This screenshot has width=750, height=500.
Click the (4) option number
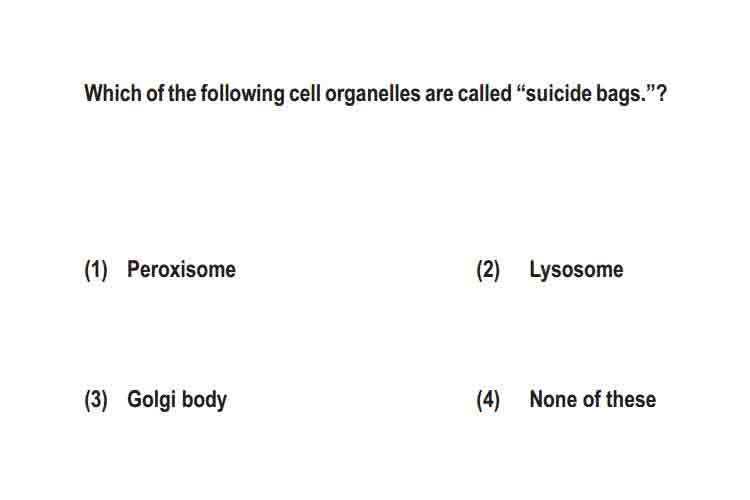(x=488, y=400)
